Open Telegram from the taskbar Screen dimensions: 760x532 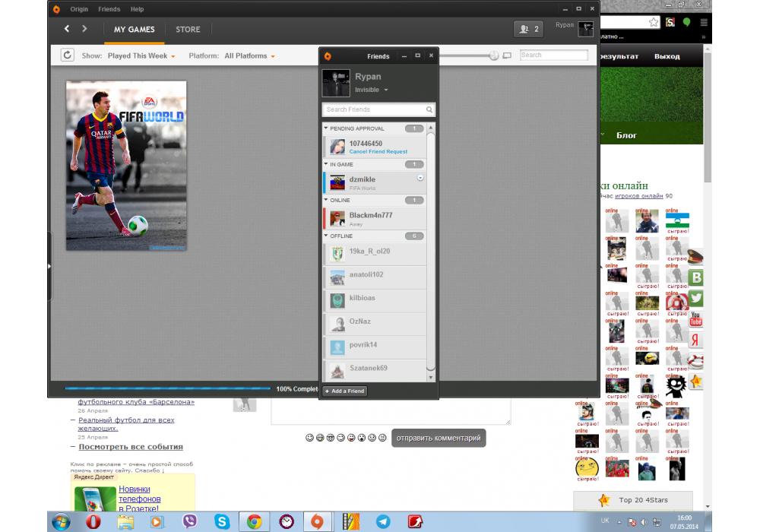(x=383, y=521)
